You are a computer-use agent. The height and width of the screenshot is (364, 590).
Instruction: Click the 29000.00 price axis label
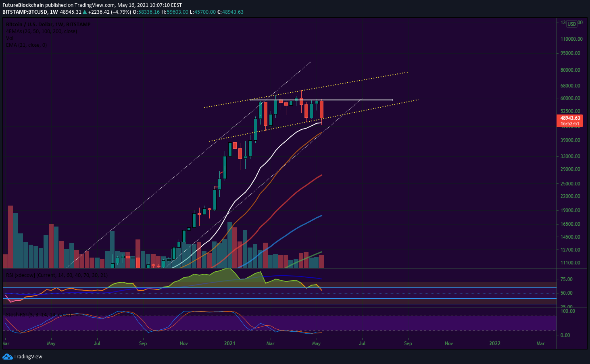570,169
